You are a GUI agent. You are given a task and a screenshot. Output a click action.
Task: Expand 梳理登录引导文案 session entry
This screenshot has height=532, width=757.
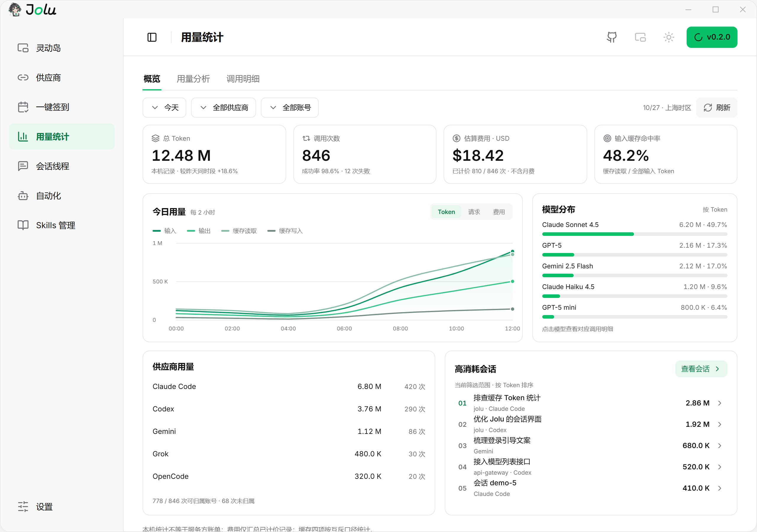[x=591, y=446]
